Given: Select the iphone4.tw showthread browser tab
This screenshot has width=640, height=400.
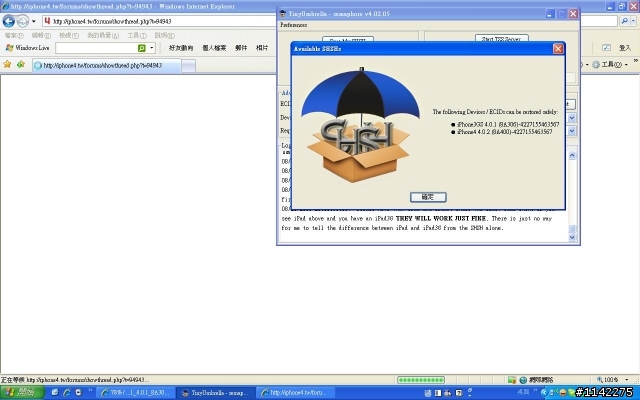Looking at the screenshot, I should point(107,65).
